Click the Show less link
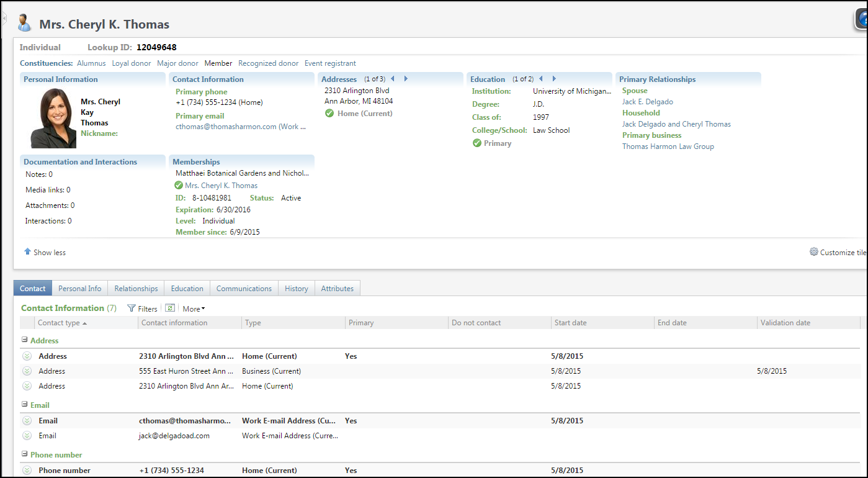Screen dimensions: 868x478 tap(49, 253)
